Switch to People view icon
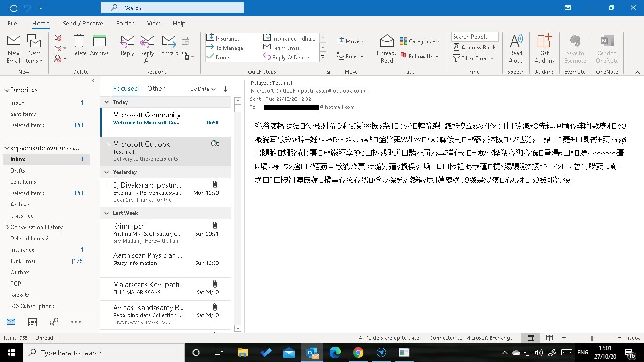This screenshot has height=362, width=644. point(54,322)
